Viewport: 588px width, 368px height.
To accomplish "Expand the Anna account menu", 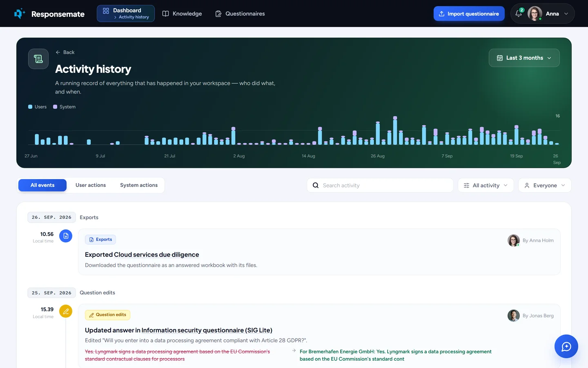I will tap(543, 13).
